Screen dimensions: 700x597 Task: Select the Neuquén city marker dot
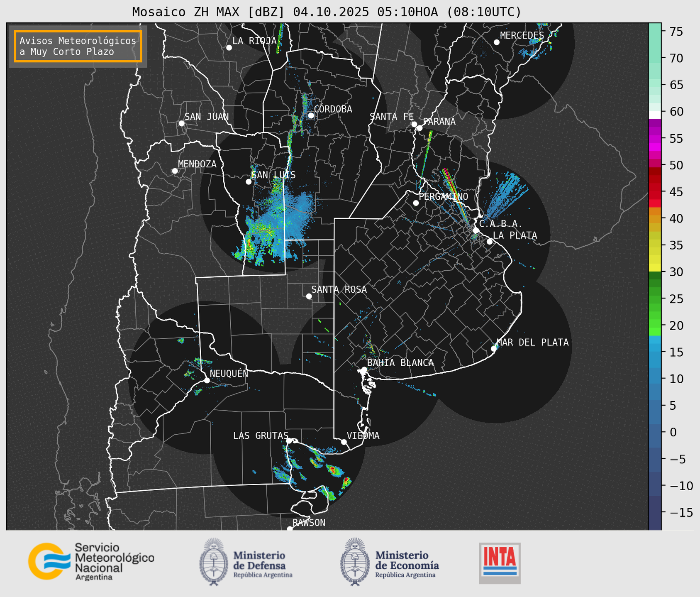click(207, 380)
